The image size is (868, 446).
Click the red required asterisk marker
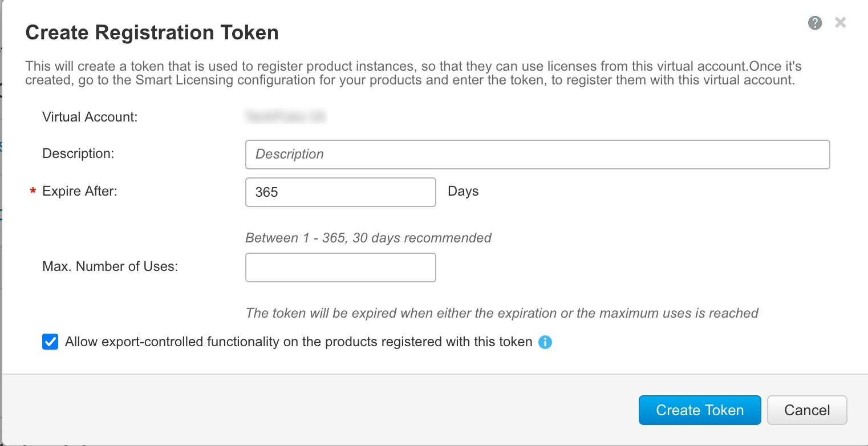(x=33, y=192)
